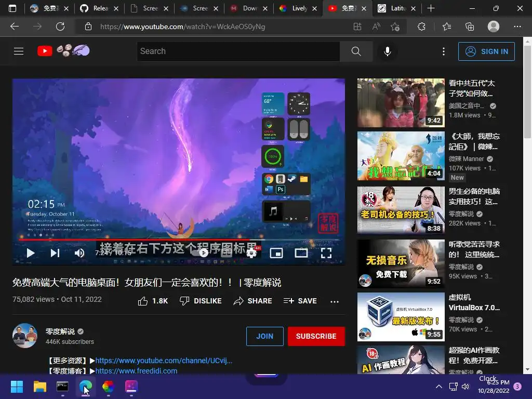Open Edge tab actions menu icon
The width and height of the screenshot is (532, 399).
click(x=12, y=8)
